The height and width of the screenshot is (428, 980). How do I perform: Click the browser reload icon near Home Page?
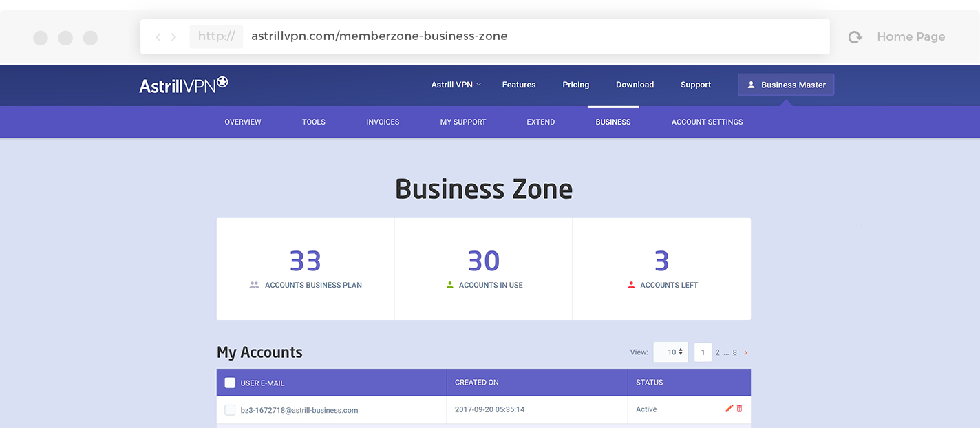[x=855, y=36]
